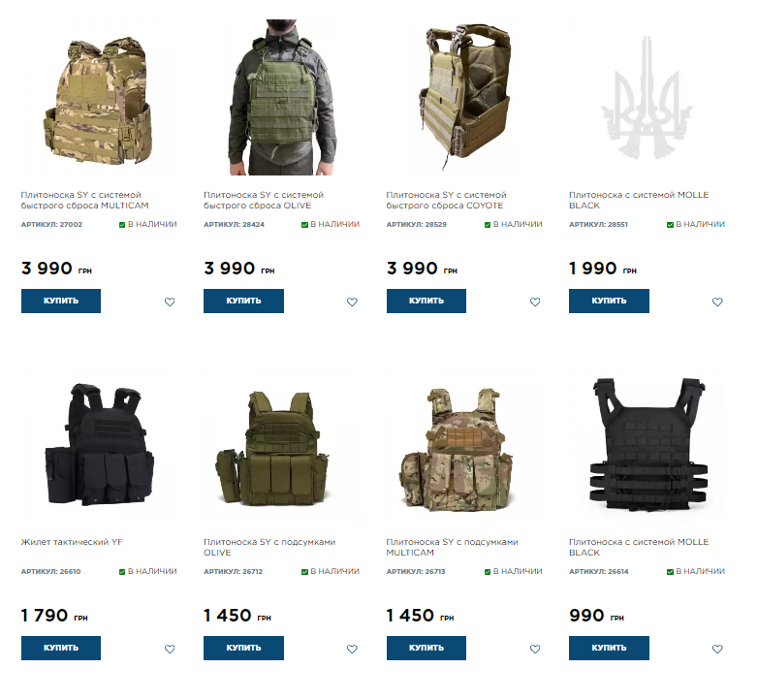Image resolution: width=758 pixels, height=700 pixels.
Task: Open the black tactical vest YF image
Action: point(99,445)
